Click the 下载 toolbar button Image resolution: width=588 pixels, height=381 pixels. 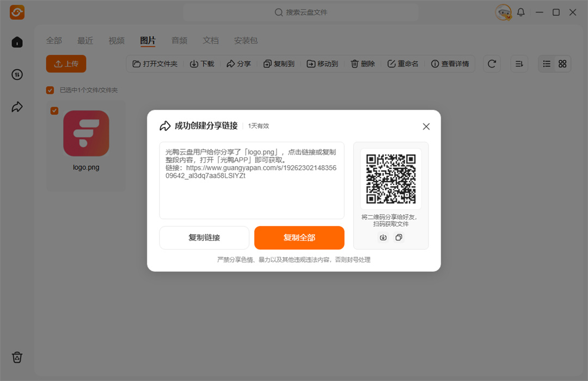202,64
